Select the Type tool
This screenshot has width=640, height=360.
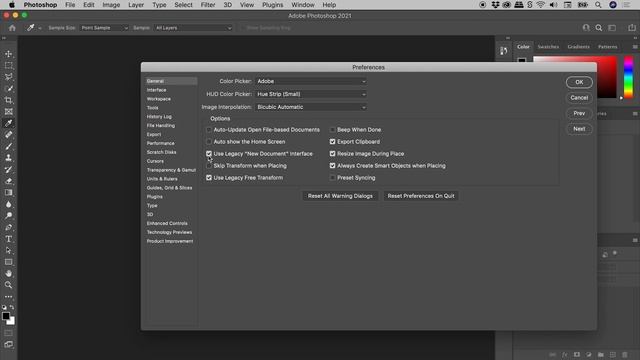(x=9, y=239)
